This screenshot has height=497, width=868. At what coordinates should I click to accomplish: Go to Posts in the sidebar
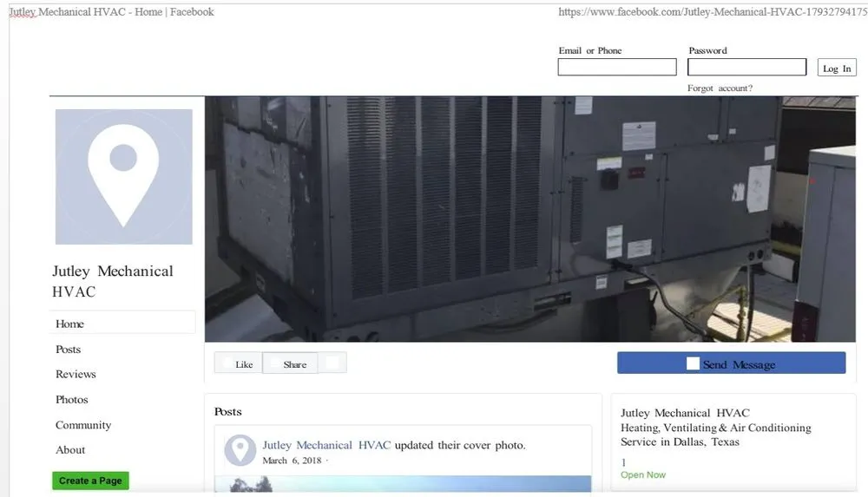tap(69, 350)
